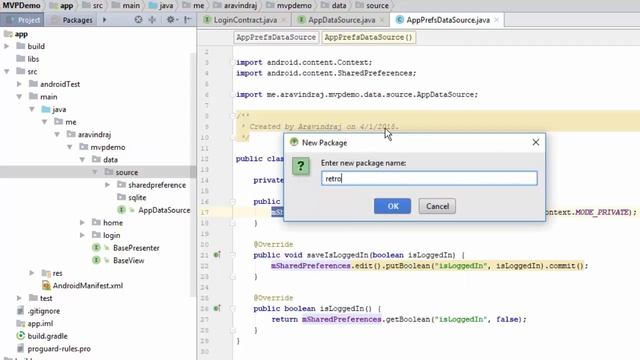
Task: Show more project view options arrow
Action: (104, 20)
